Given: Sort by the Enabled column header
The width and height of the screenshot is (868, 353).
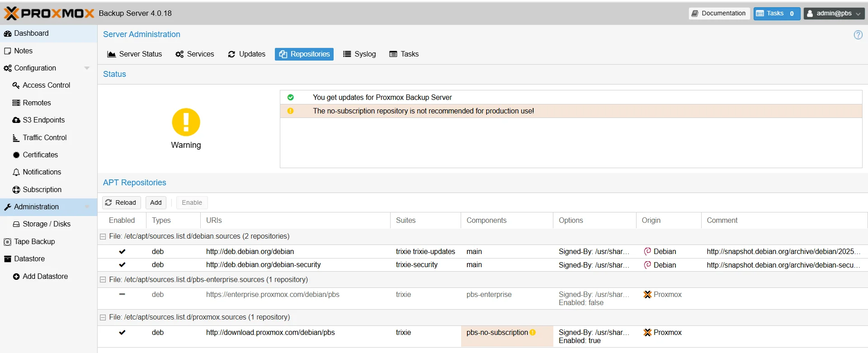Looking at the screenshot, I should [122, 221].
